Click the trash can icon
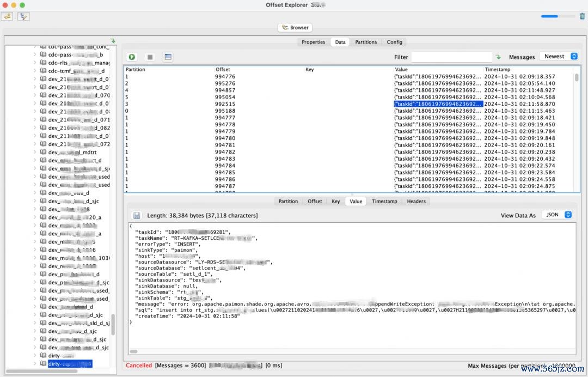588x377 pixels. pos(582,16)
